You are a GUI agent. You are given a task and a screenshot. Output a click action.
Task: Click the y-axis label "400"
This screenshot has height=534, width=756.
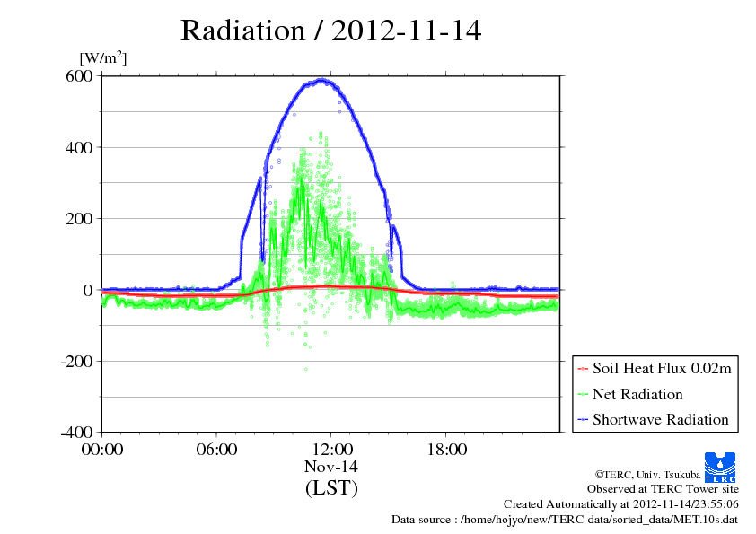(x=79, y=147)
